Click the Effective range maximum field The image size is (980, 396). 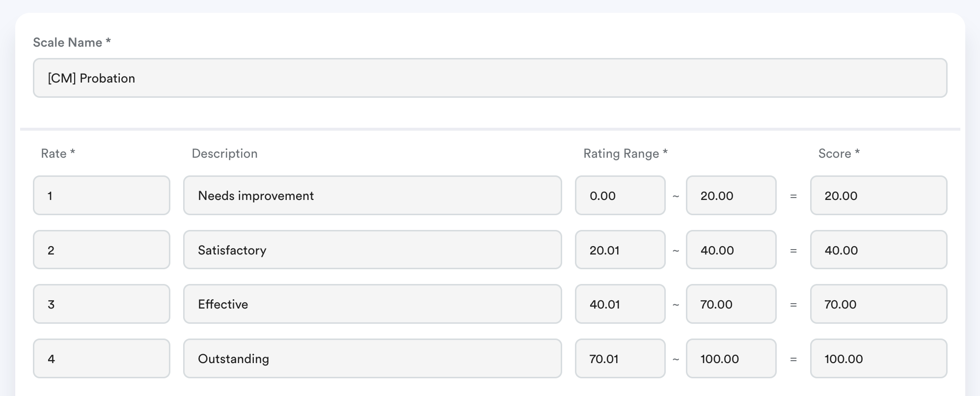click(x=731, y=304)
